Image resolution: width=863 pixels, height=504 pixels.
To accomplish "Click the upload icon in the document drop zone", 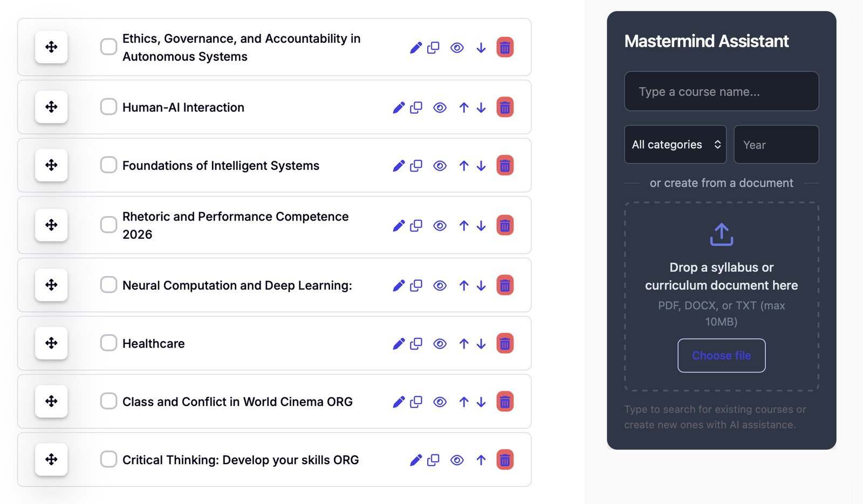I will (x=722, y=234).
